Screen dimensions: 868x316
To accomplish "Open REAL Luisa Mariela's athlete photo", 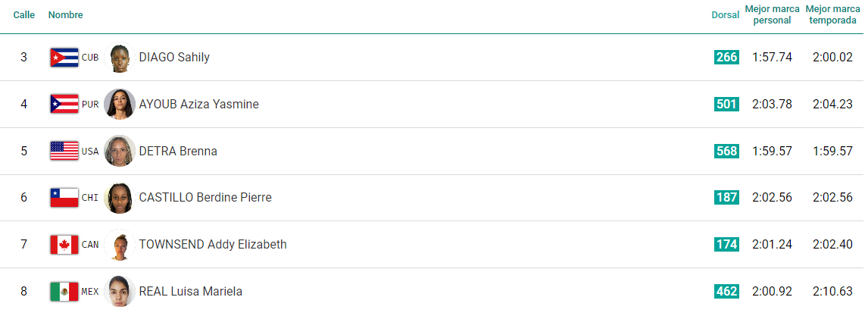I will coord(120,292).
